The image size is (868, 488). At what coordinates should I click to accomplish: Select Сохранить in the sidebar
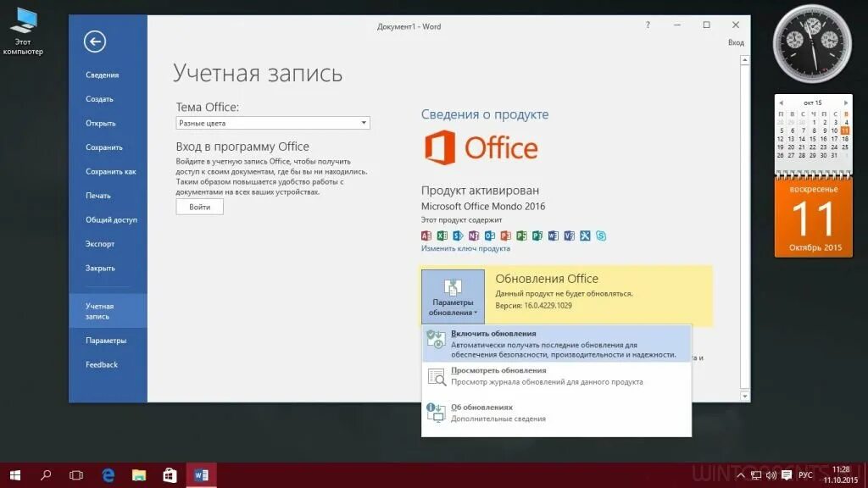[104, 147]
